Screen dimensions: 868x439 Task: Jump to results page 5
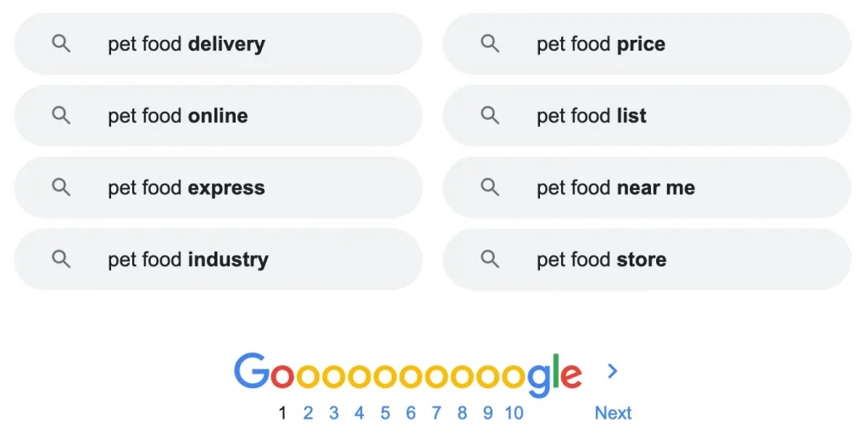pyautogui.click(x=385, y=413)
